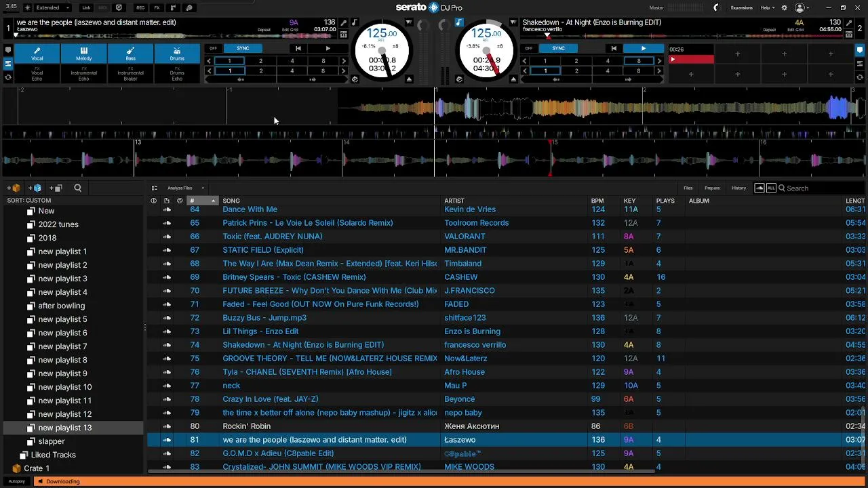Open the Prepare tab

[712, 188]
